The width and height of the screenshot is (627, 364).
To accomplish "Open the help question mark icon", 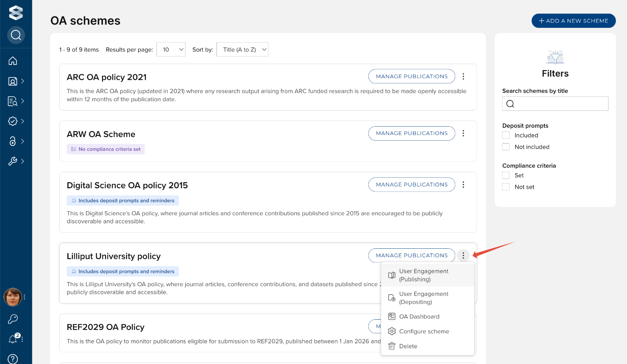I will coord(13,359).
